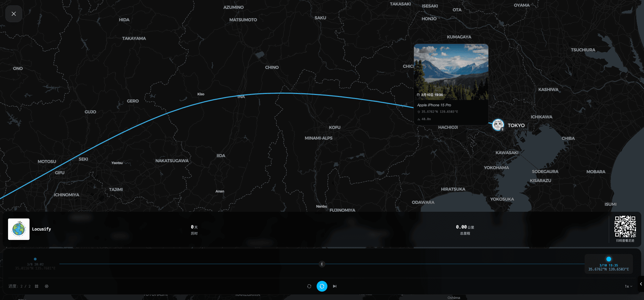644x300 pixels.
Task: Click the TOKYO map label
Action: tap(516, 126)
